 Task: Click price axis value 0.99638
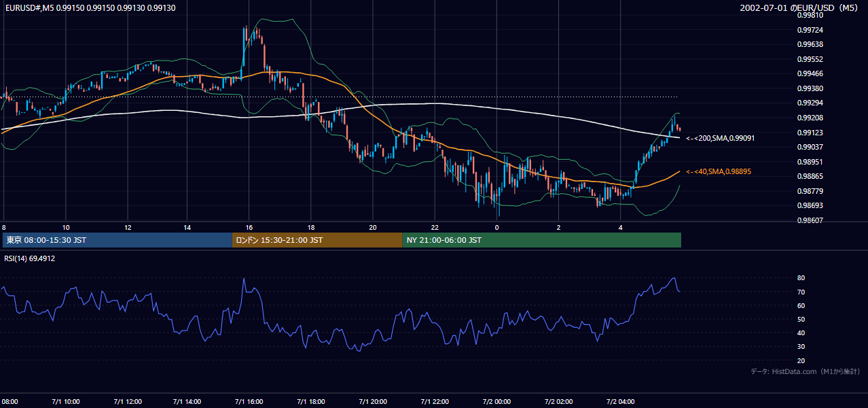(x=810, y=44)
